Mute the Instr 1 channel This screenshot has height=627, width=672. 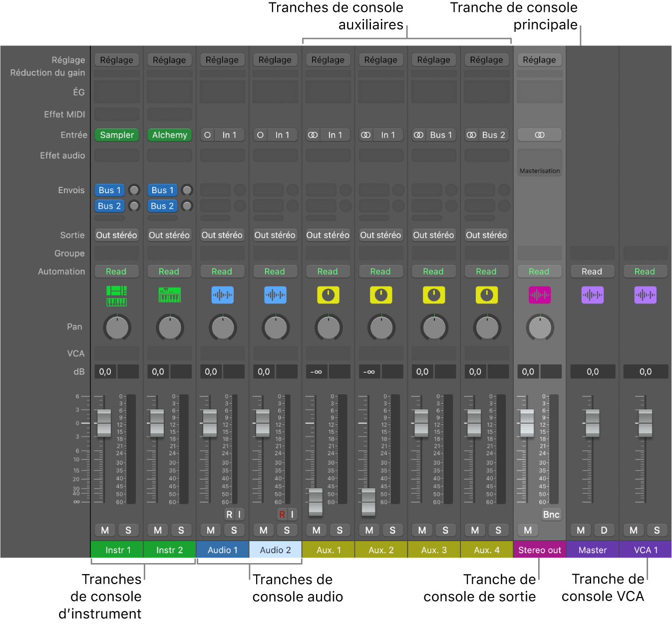[105, 530]
